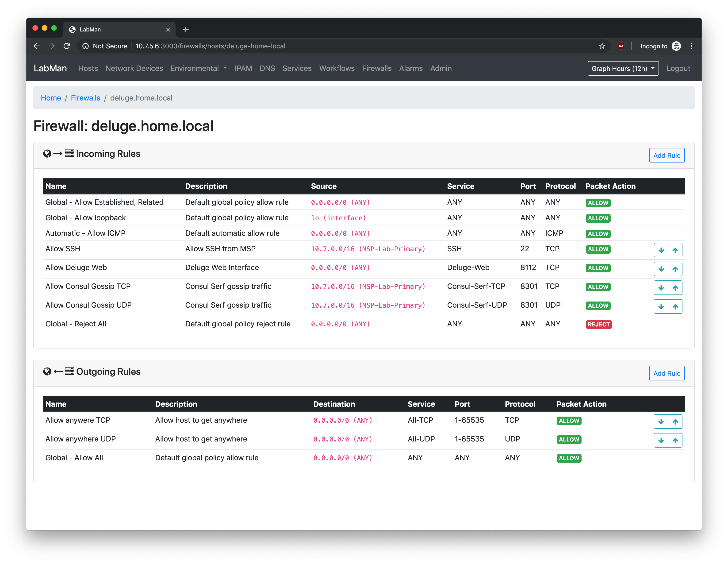The image size is (728, 565).
Task: Move Allow Deluge Web rule up
Action: [x=675, y=269]
